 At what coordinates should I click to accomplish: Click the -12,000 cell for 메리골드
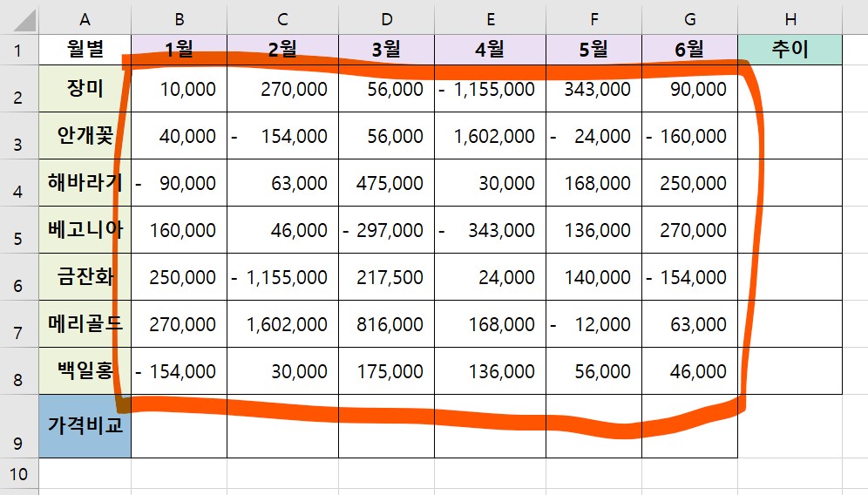point(594,324)
